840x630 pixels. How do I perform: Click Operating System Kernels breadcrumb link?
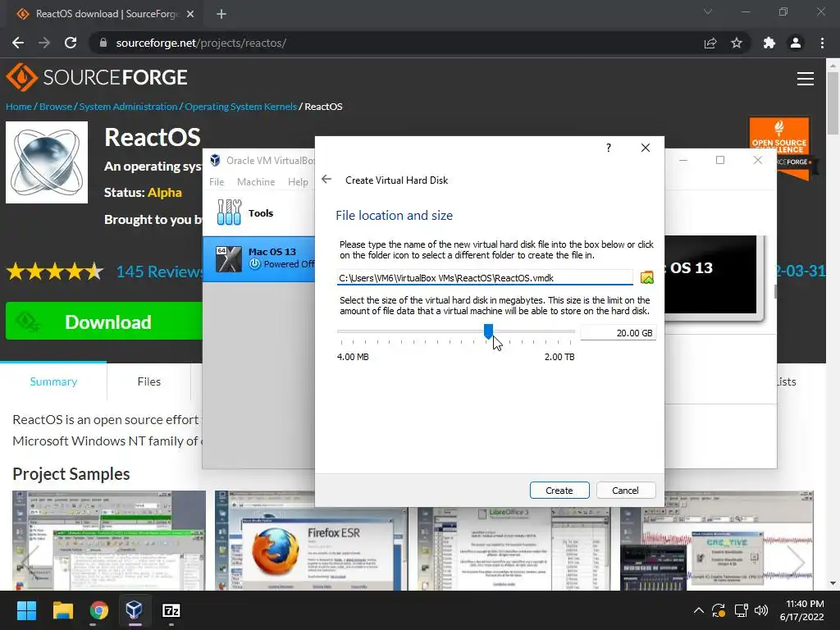pos(240,106)
